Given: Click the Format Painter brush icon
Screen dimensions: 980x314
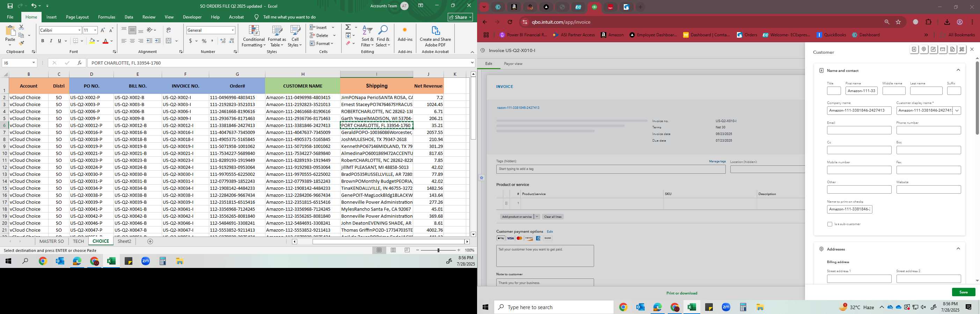Looking at the screenshot, I should (21, 43).
